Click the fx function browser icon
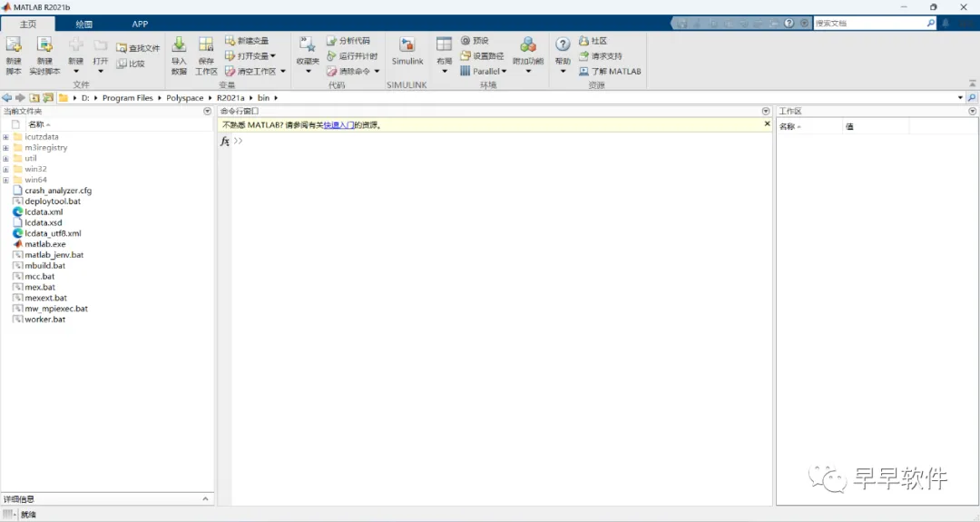The width and height of the screenshot is (980, 522). pyautogui.click(x=225, y=142)
